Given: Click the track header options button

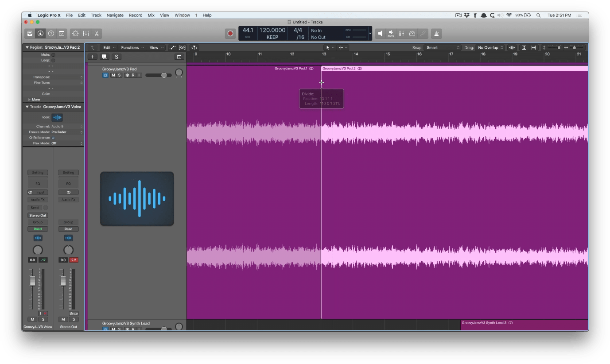Looking at the screenshot, I should 179,57.
